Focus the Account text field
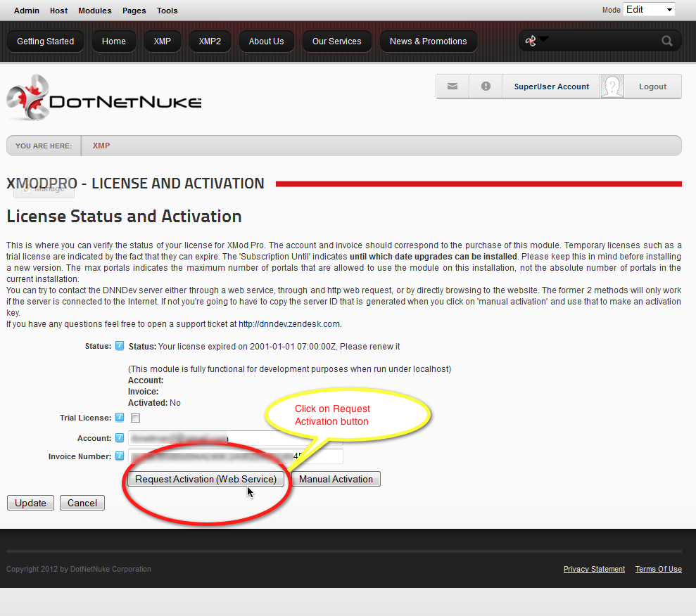 click(235, 438)
